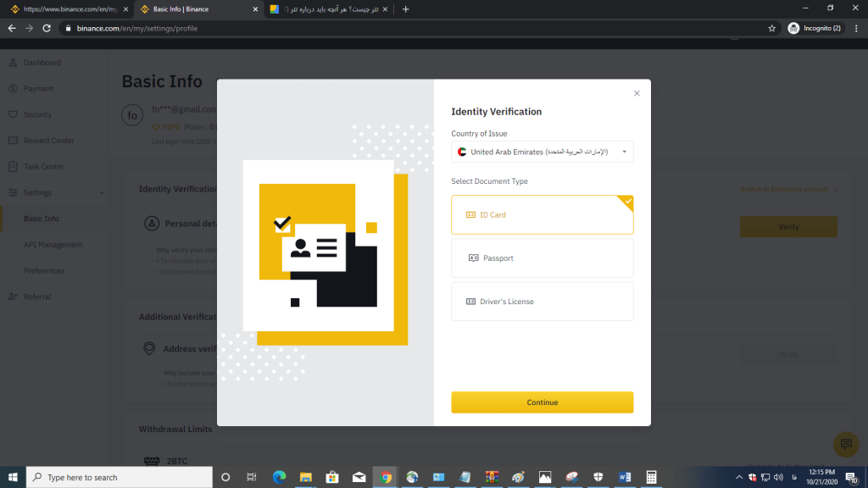Screen dimensions: 868x488
Task: Click the Windows taskbar search box
Action: [119, 477]
